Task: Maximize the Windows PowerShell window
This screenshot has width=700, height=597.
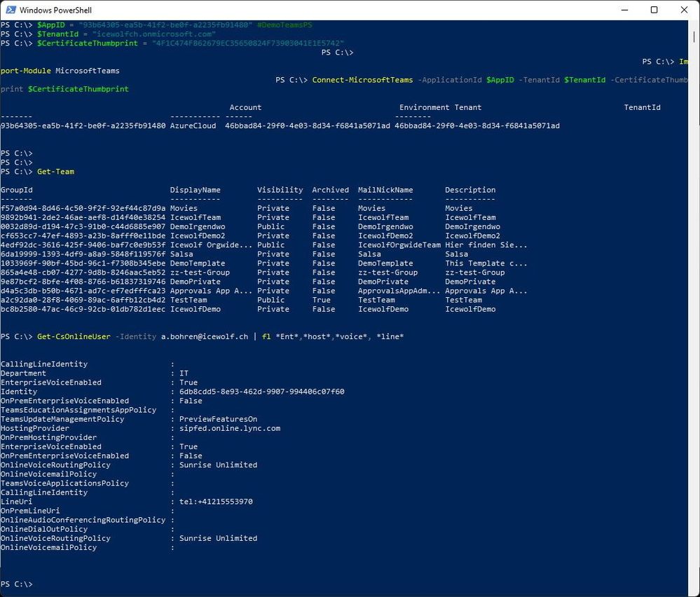Action: click(654, 10)
